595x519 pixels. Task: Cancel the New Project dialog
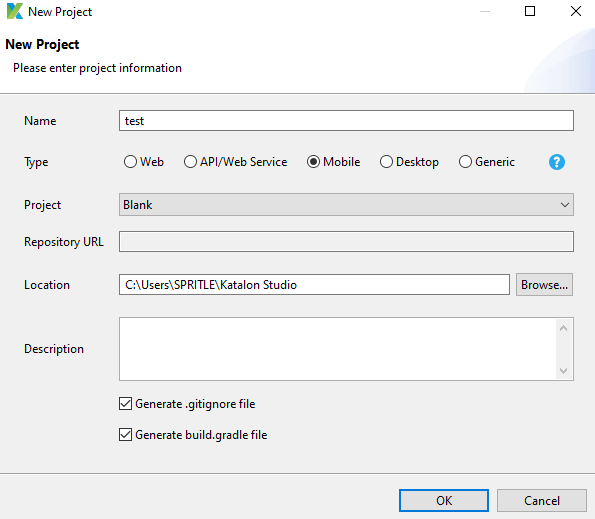(x=541, y=500)
